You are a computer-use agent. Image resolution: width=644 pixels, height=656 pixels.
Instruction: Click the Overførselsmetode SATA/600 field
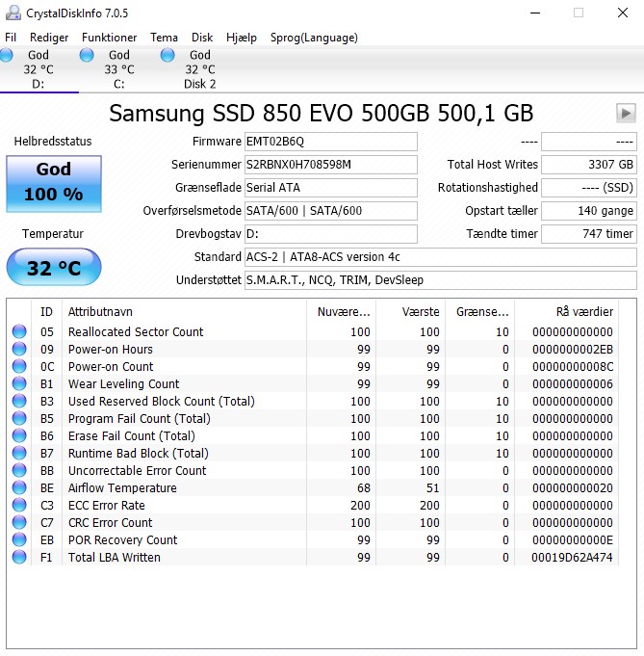pyautogui.click(x=331, y=210)
